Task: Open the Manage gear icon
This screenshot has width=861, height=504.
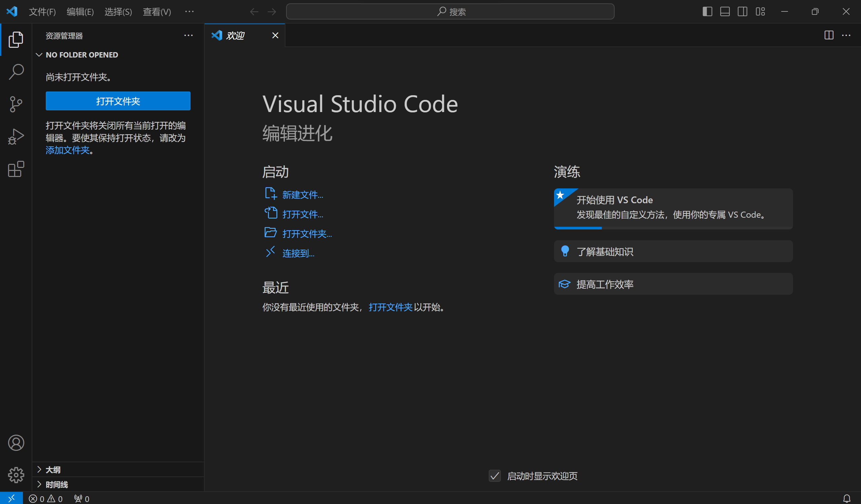Action: (x=16, y=475)
